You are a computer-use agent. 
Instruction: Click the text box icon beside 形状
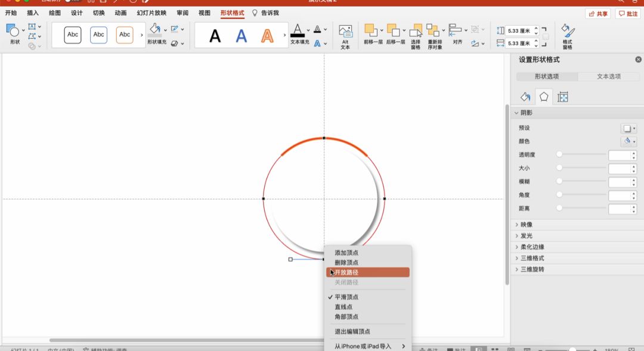pos(32,27)
